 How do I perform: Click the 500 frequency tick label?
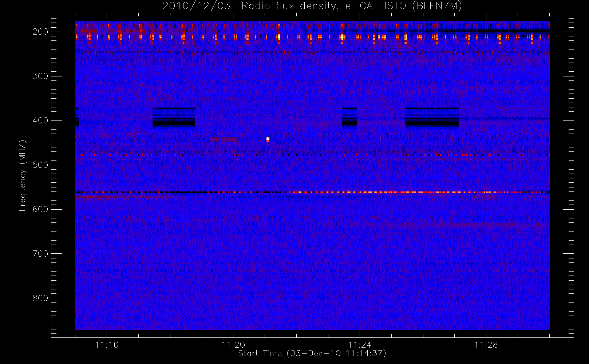click(x=40, y=165)
